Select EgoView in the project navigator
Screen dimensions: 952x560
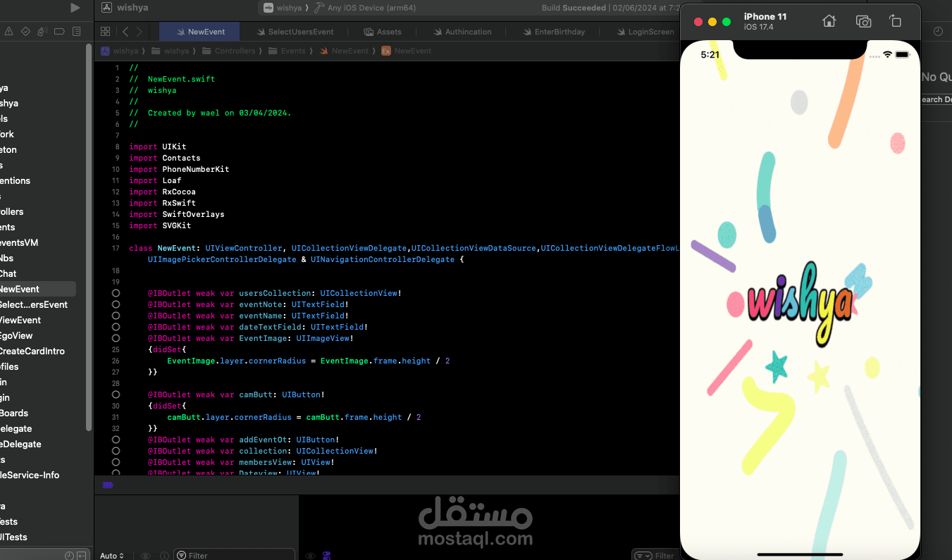click(x=16, y=335)
